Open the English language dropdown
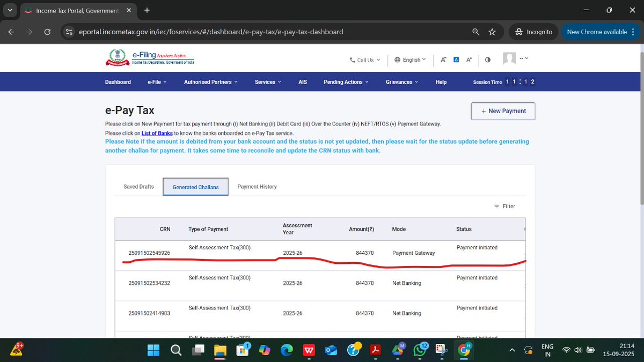The width and height of the screenshot is (644, 362). pos(410,60)
